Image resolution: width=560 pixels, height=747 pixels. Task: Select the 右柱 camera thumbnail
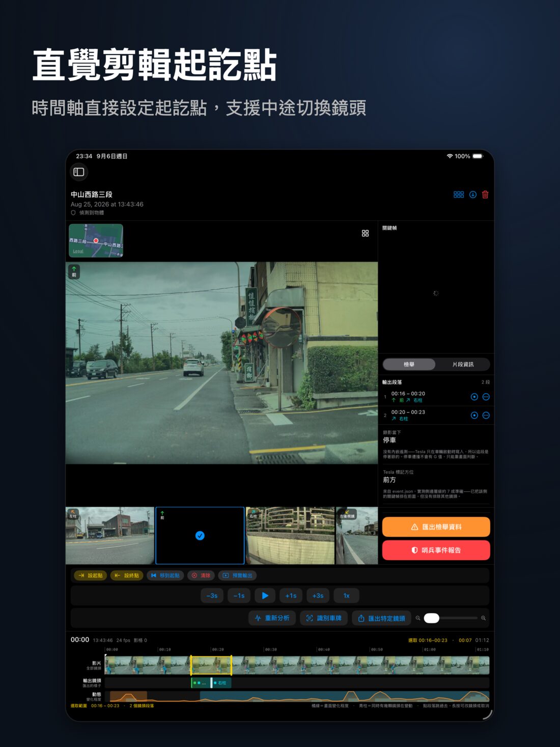click(x=290, y=536)
